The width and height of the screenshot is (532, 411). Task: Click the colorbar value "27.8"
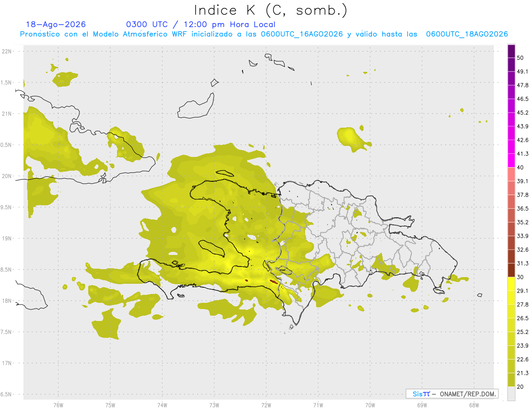click(523, 305)
